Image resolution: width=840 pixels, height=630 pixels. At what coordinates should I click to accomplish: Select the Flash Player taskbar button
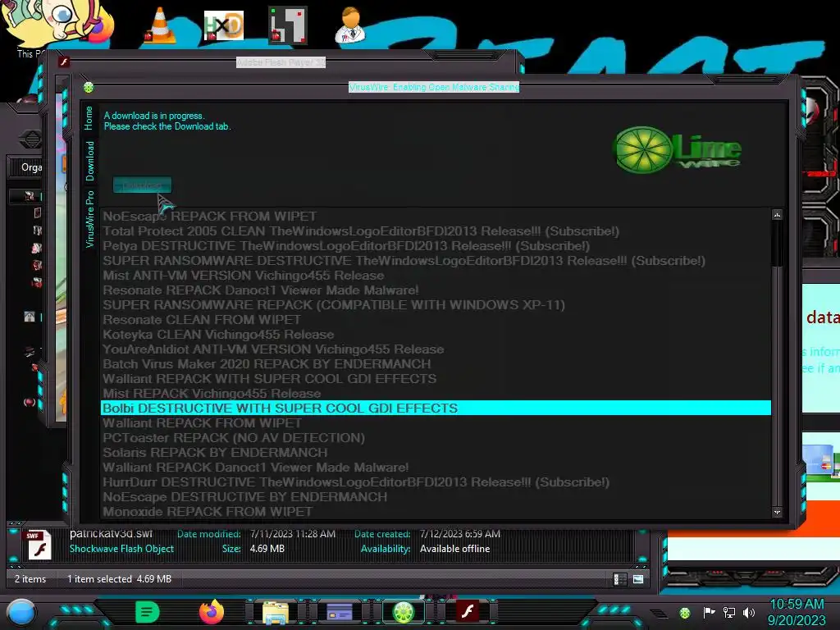[x=467, y=612]
